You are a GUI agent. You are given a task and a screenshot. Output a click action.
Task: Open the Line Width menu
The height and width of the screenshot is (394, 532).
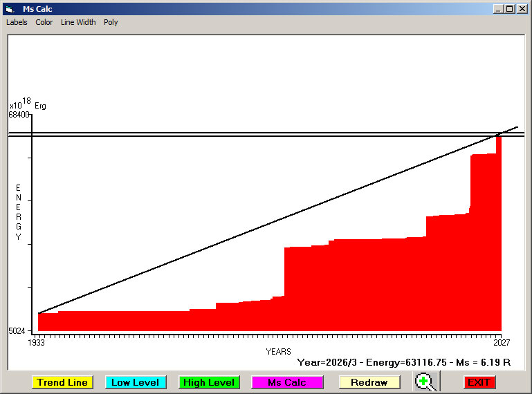(x=78, y=22)
